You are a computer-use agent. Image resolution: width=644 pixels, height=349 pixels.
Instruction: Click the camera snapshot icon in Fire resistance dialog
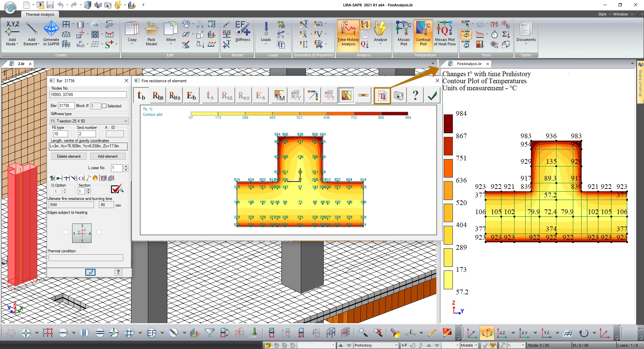[398, 96]
